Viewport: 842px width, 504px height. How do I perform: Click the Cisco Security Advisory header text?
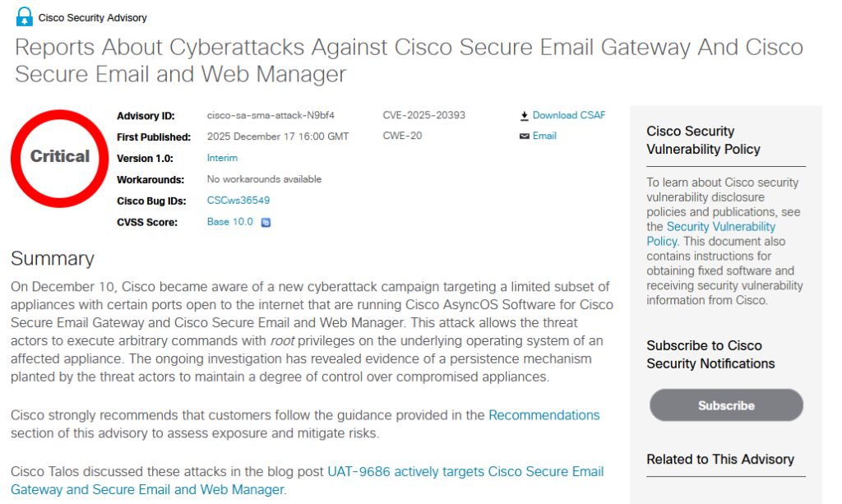[x=93, y=17]
